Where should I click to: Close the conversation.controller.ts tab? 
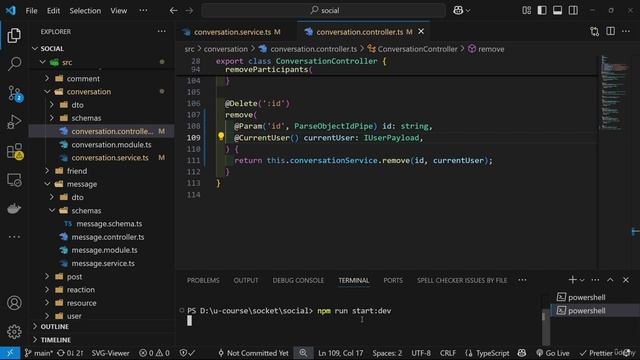[x=421, y=31]
